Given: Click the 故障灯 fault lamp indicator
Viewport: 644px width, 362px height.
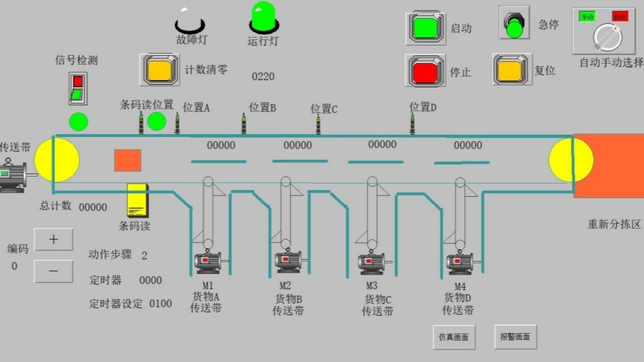Looking at the screenshot, I should (x=190, y=24).
